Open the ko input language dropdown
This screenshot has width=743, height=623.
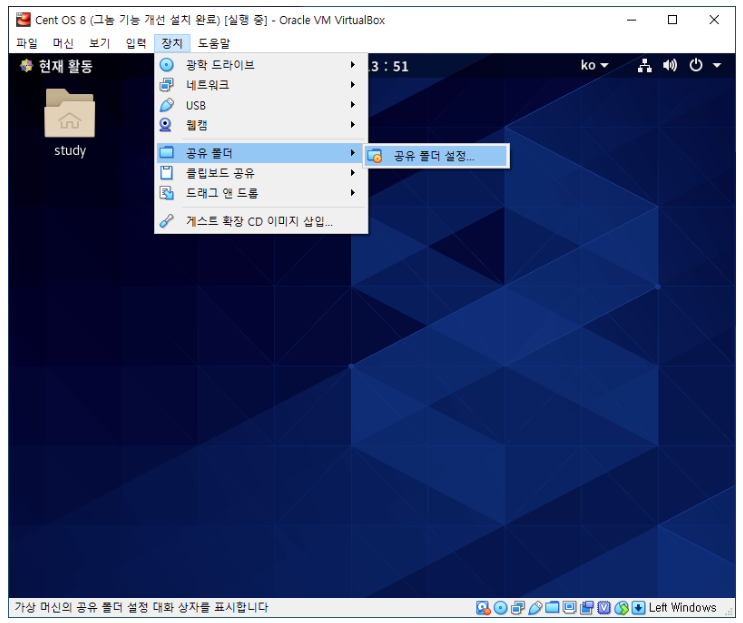click(x=594, y=65)
